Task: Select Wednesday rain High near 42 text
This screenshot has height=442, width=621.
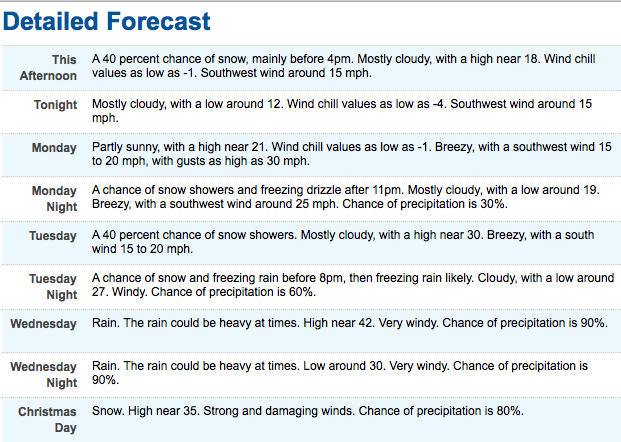Action: 350,323
